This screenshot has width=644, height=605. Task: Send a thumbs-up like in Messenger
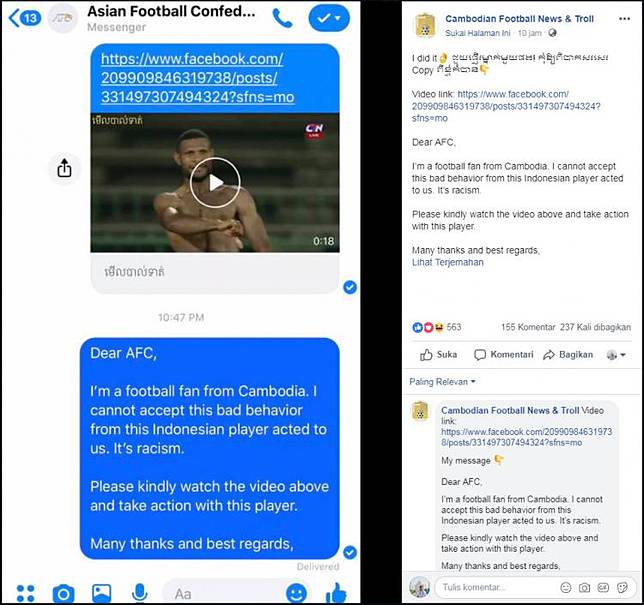click(336, 593)
